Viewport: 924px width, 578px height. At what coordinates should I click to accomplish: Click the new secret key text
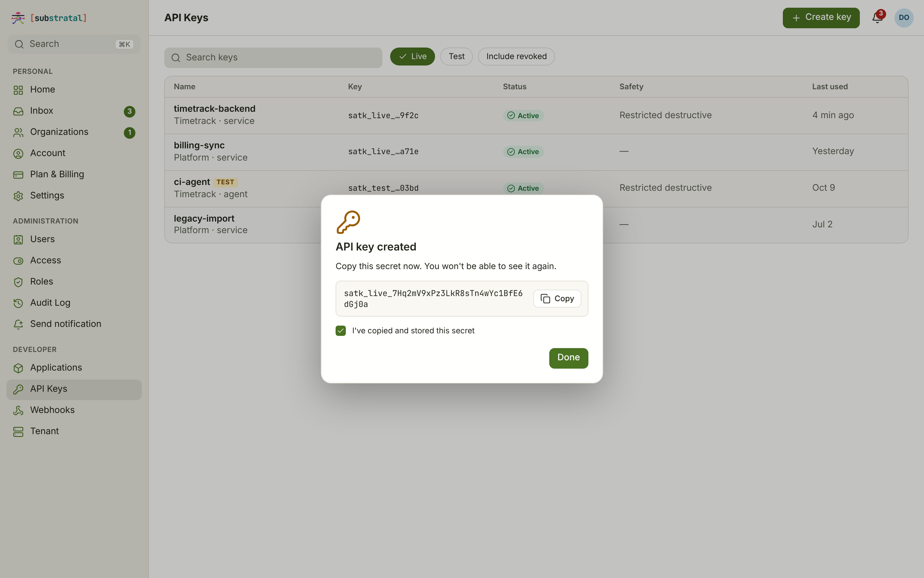pyautogui.click(x=433, y=299)
